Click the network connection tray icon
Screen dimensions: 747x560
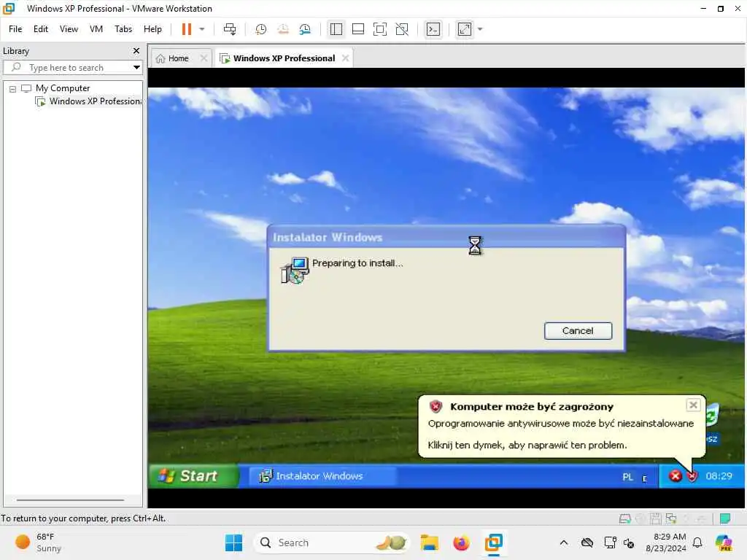tap(609, 542)
